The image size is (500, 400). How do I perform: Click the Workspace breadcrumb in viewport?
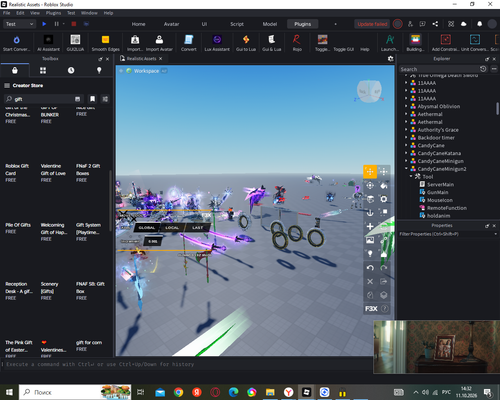pos(146,71)
